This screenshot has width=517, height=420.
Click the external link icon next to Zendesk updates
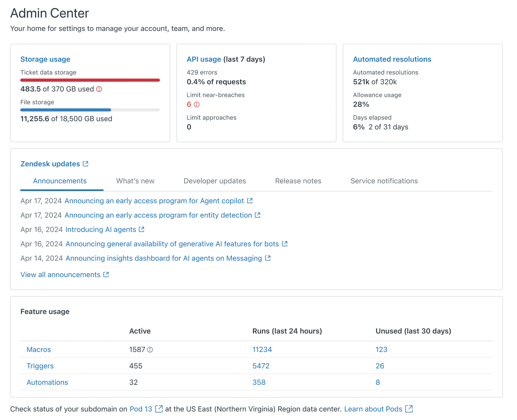point(85,163)
